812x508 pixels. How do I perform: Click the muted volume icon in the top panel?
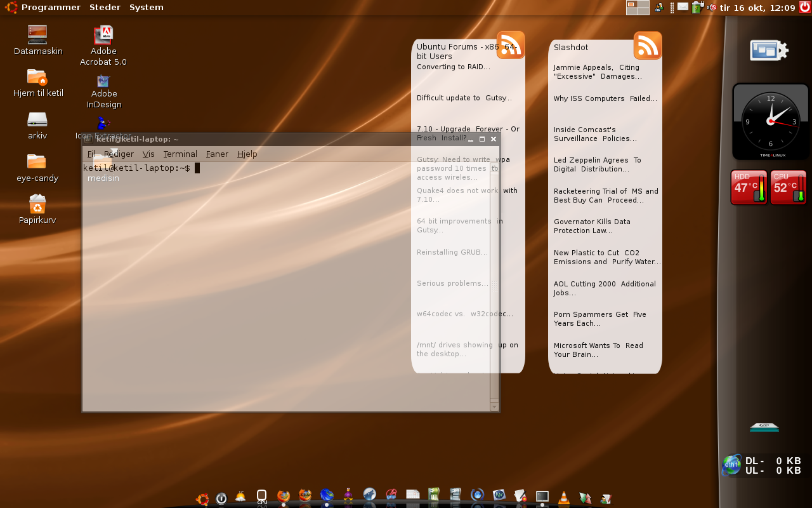[712, 8]
